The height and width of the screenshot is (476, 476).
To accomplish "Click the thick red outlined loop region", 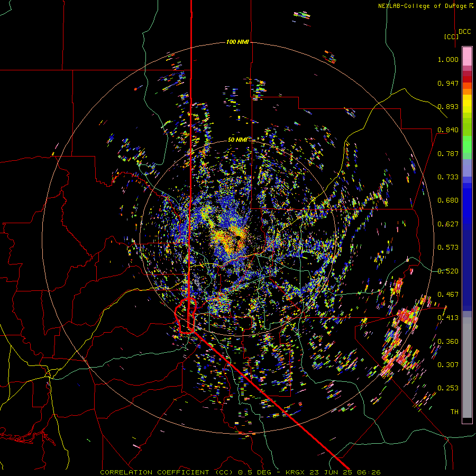I will pyautogui.click(x=186, y=316).
